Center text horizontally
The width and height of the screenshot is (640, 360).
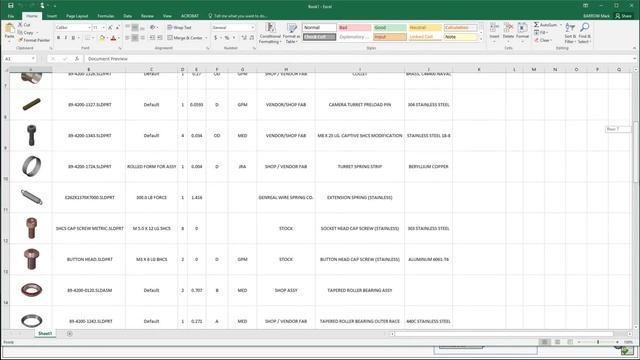coord(135,38)
